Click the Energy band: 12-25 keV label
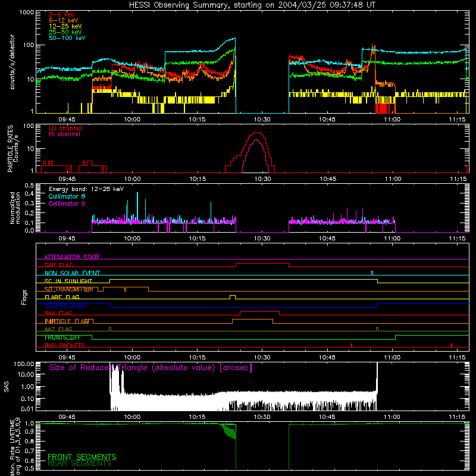 point(86,189)
